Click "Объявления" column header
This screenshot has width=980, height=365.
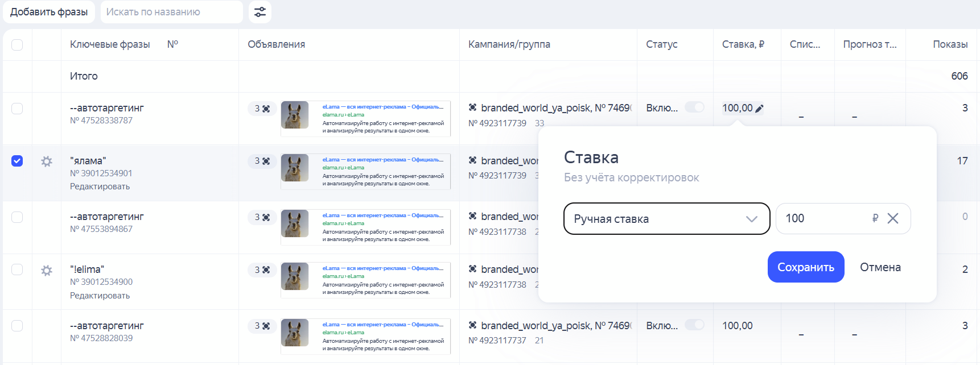tap(276, 44)
